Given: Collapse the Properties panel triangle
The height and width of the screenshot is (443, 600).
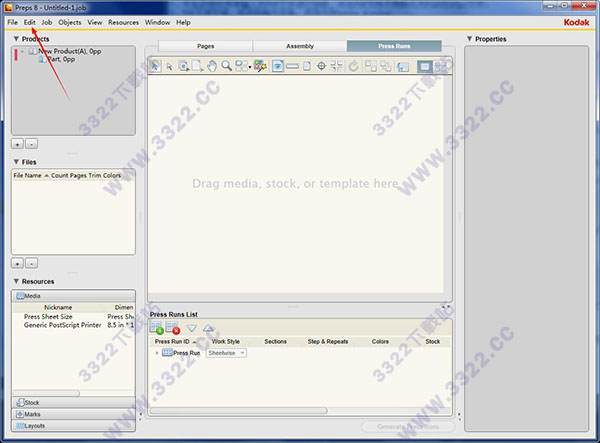Looking at the screenshot, I should coord(470,39).
